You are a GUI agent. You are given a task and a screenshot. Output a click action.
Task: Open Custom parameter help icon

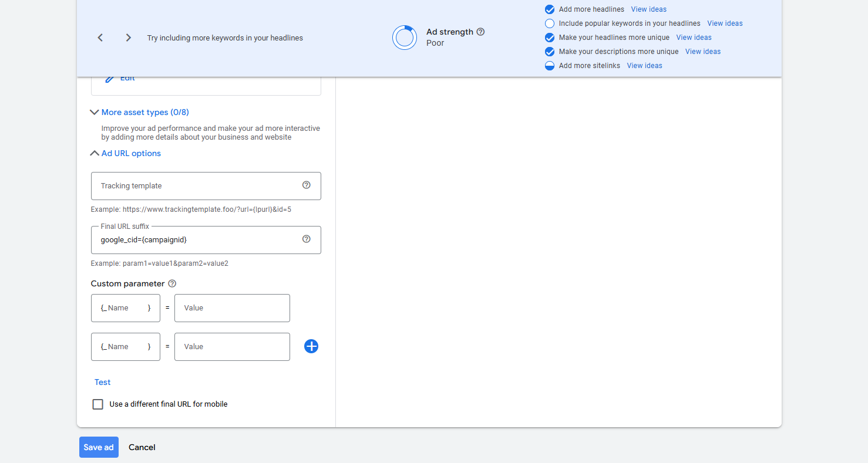tap(172, 283)
